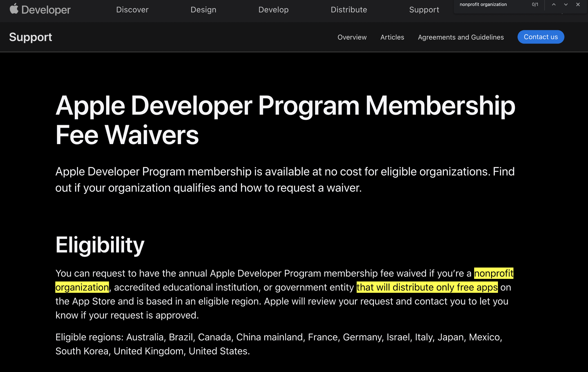Image resolution: width=588 pixels, height=372 pixels.
Task: Click the Support section title link
Action: coord(31,37)
